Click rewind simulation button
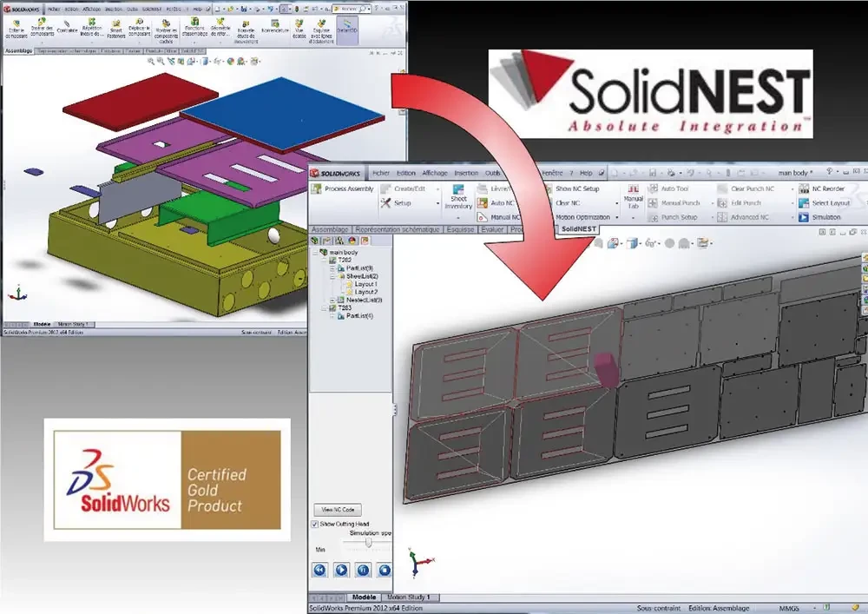The image size is (868, 614). pyautogui.click(x=319, y=570)
